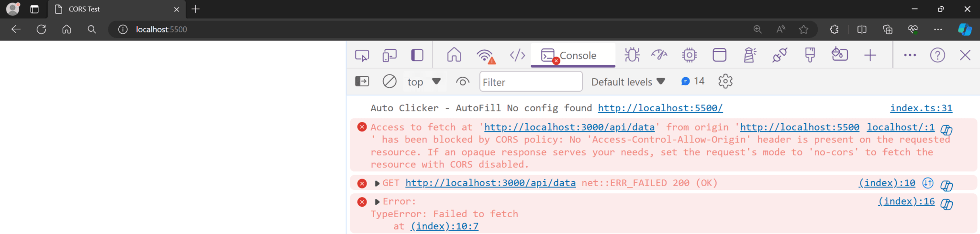The width and height of the screenshot is (980, 234).
Task: Open the Lighthouse tool
Action: (x=749, y=55)
